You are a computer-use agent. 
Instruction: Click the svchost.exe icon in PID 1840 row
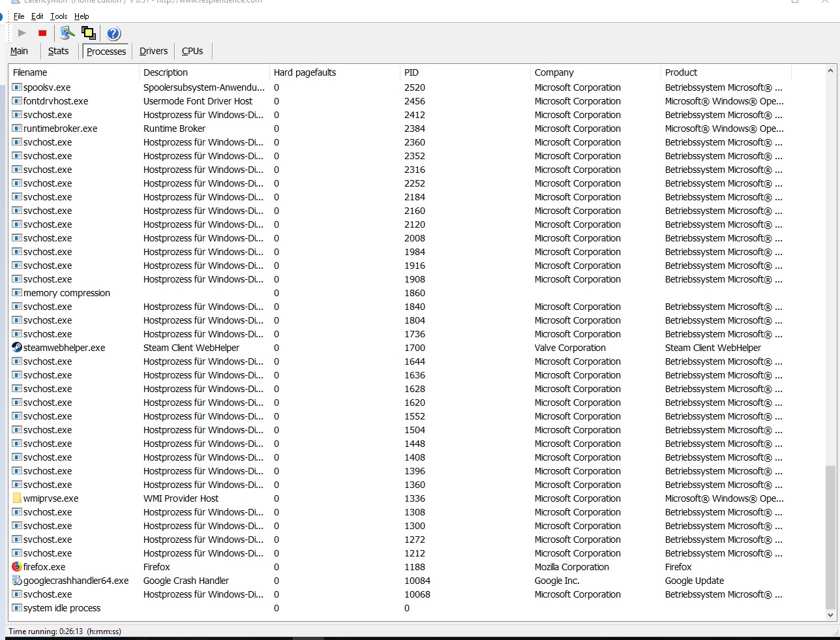17,307
